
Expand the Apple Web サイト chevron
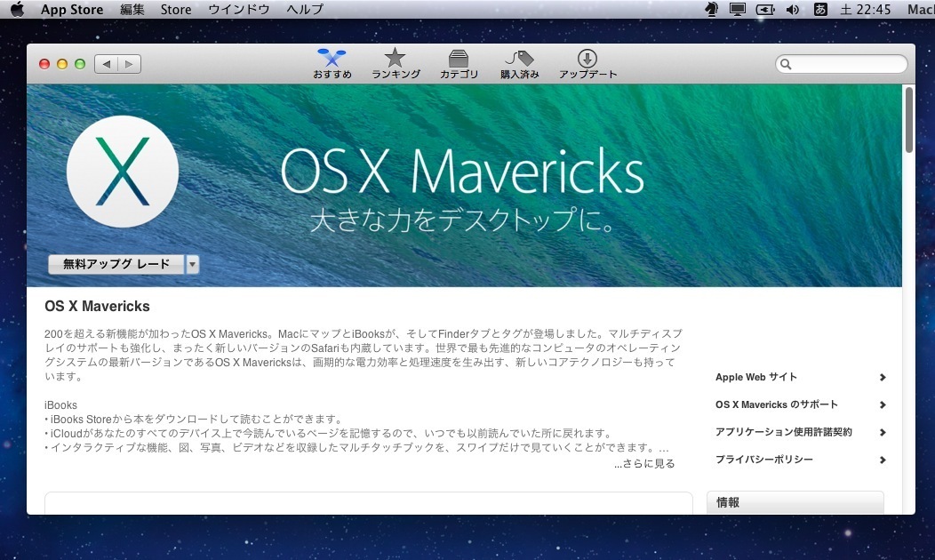[883, 377]
